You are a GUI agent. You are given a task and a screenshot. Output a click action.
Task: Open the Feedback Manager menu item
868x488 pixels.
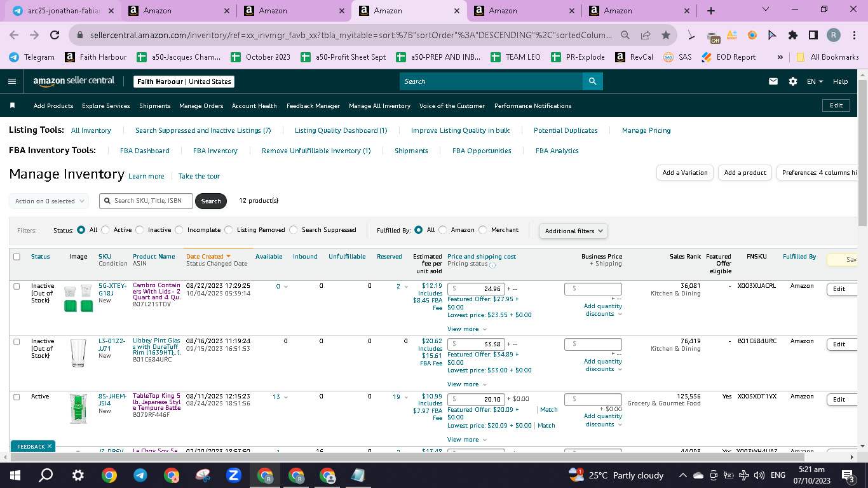click(313, 105)
